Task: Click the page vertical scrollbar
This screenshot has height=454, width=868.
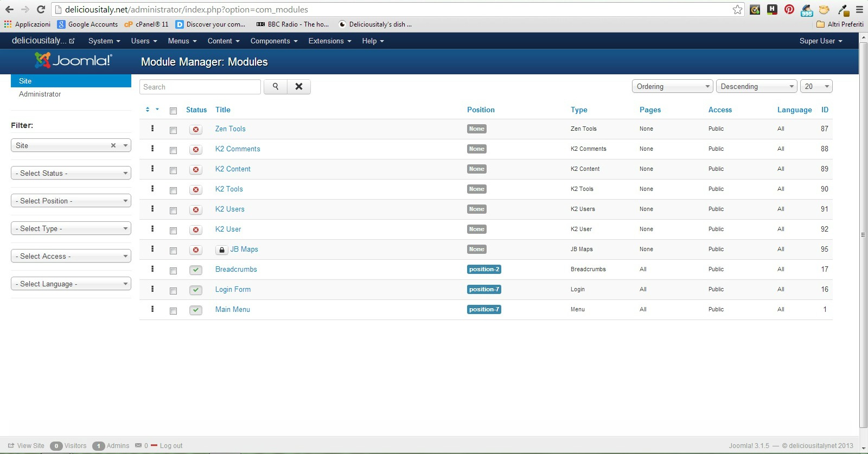Action: tap(863, 235)
